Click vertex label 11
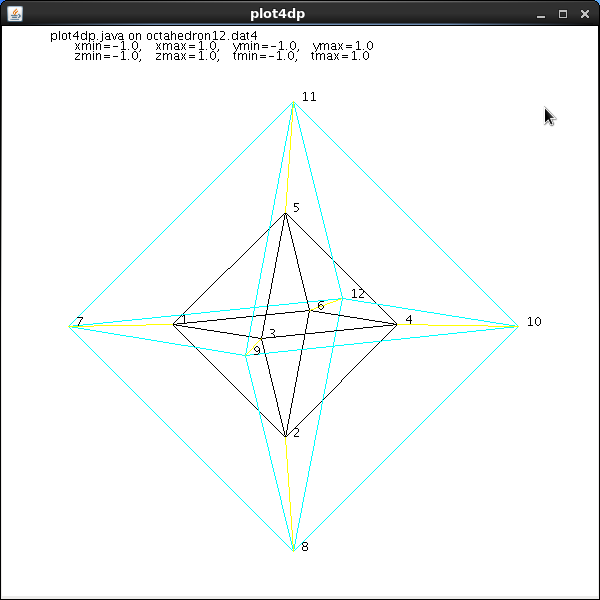This screenshot has height=600, width=600. pos(309,97)
